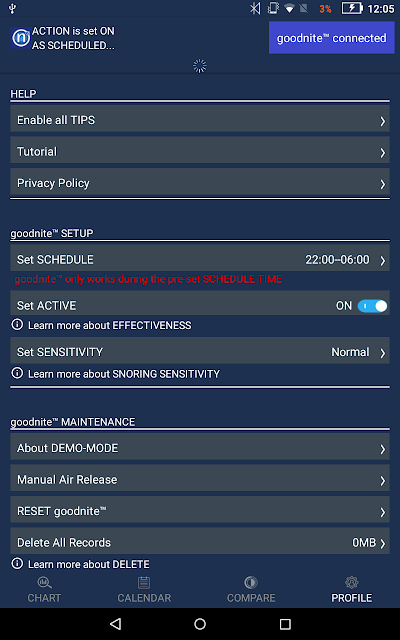Select Enable all TIPS

pyautogui.click(x=200, y=120)
